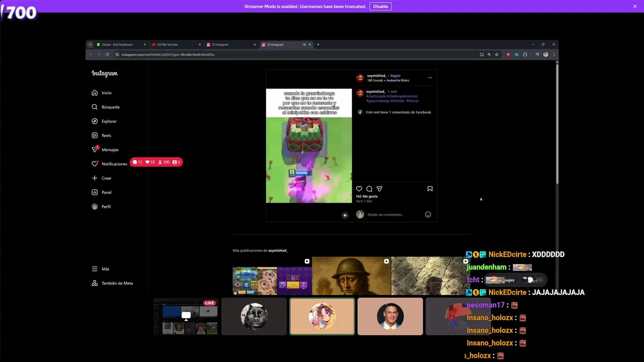This screenshot has height=362, width=644.
Task: Open the browser's three-dot menu
Action: (x=553, y=54)
